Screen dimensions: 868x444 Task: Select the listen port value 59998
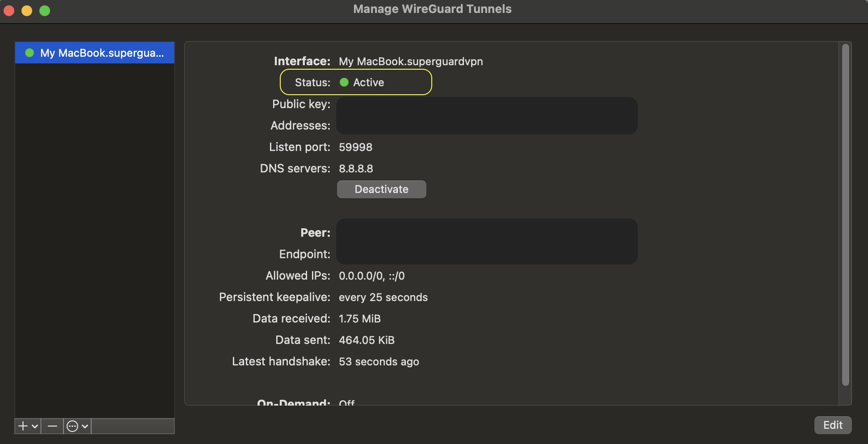pyautogui.click(x=356, y=147)
